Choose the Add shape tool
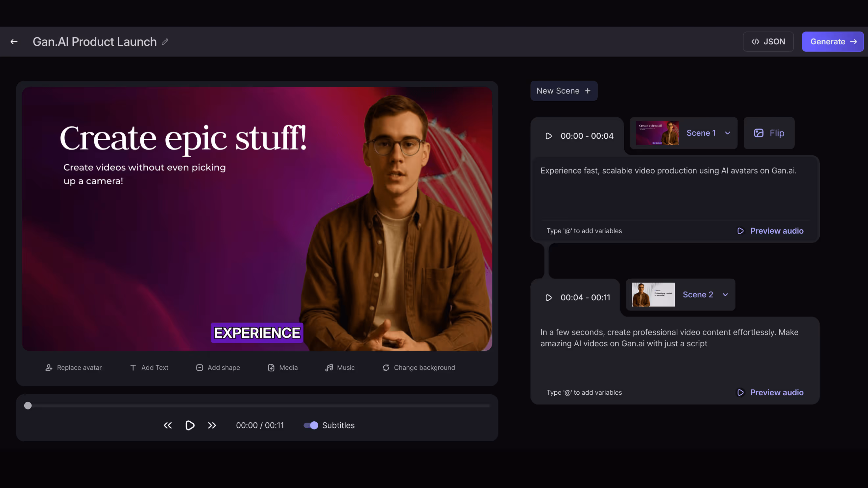Screen dimensions: 868x488 [218, 368]
